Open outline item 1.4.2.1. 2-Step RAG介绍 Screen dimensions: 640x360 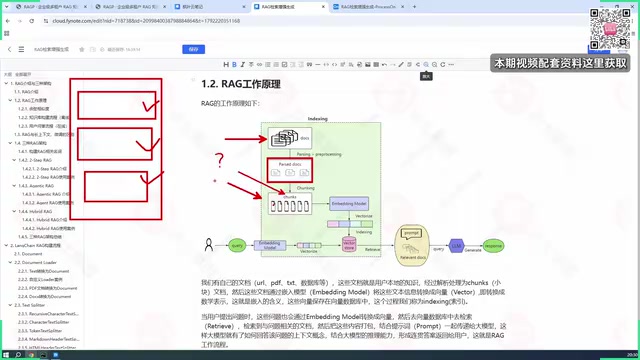[44, 169]
